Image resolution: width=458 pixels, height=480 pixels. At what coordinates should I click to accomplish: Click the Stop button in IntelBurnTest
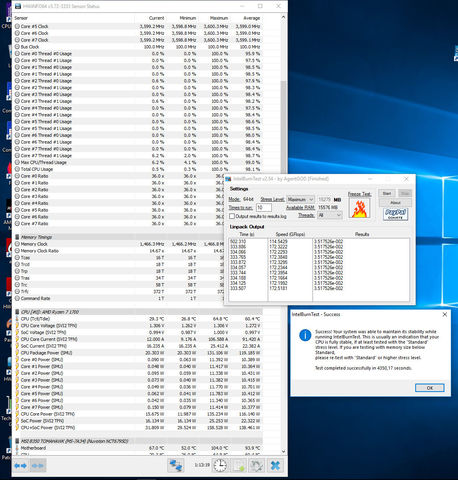(x=405, y=193)
